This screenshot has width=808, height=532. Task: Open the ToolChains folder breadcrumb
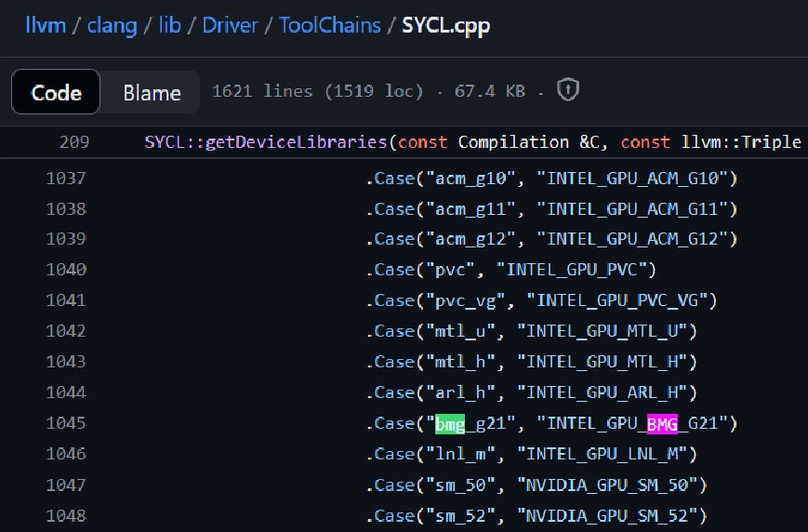click(330, 25)
